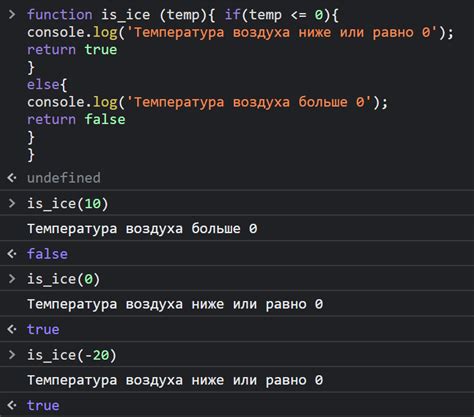This screenshot has height=417, width=474.
Task: Click the 'else{' code line
Action: [x=47, y=85]
